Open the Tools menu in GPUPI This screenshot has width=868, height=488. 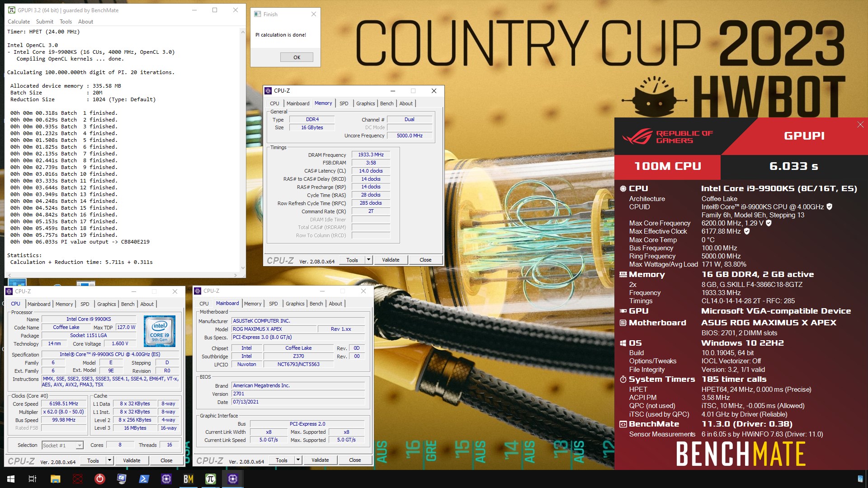click(66, 22)
